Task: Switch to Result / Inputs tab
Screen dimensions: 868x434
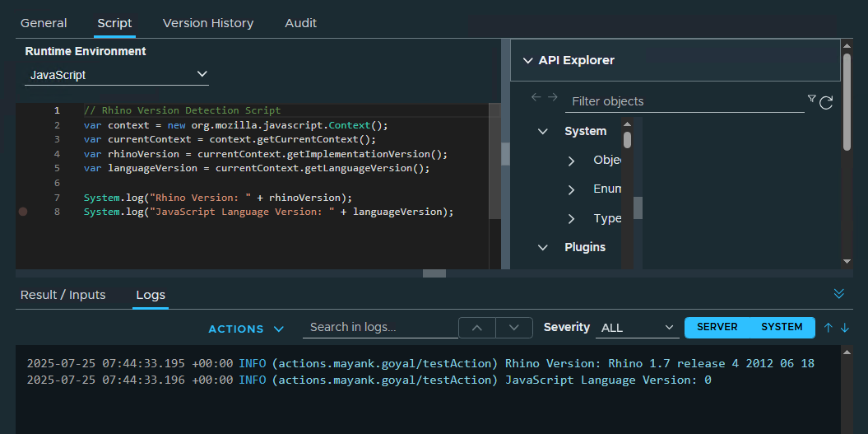Action: (63, 295)
